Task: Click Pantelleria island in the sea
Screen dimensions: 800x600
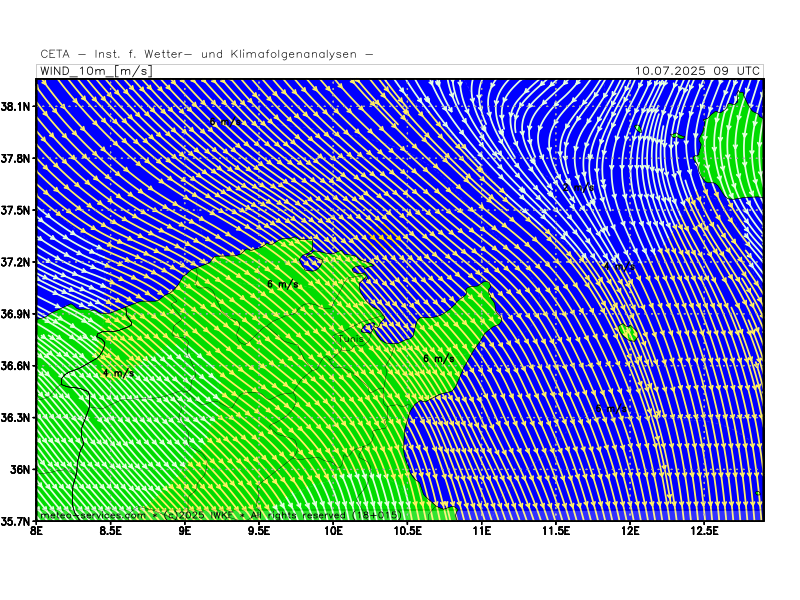Action: 628,333
